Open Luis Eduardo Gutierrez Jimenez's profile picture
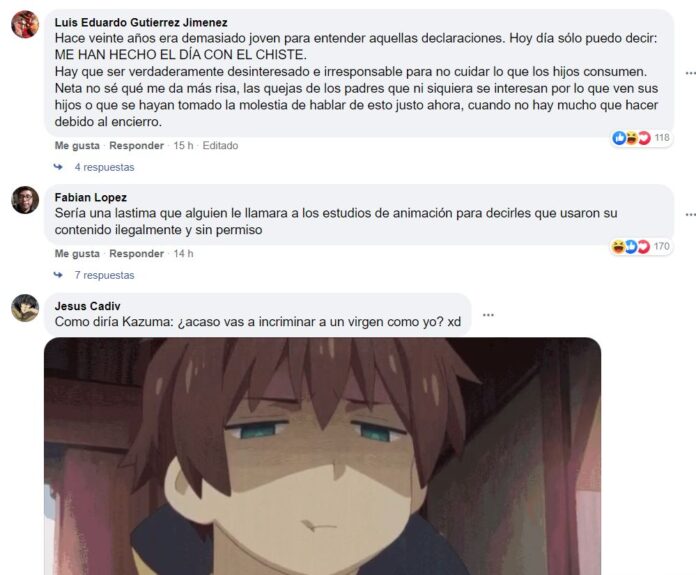696x575 pixels. tap(25, 24)
